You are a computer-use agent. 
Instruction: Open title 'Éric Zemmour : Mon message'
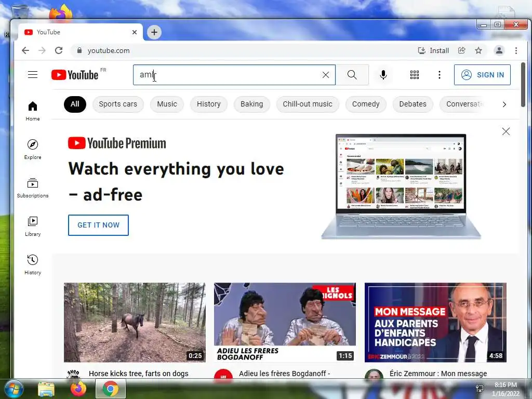tap(438, 374)
